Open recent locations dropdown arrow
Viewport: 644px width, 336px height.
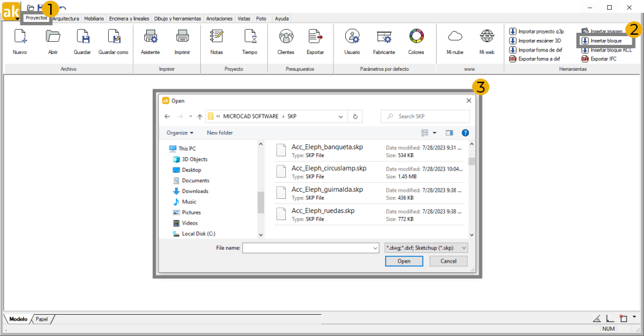191,117
